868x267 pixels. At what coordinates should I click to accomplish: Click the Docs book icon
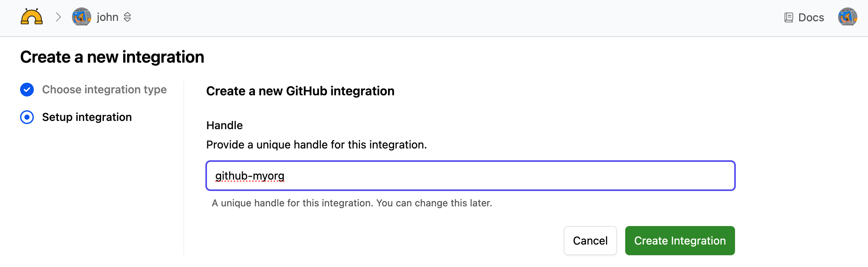pyautogui.click(x=789, y=17)
